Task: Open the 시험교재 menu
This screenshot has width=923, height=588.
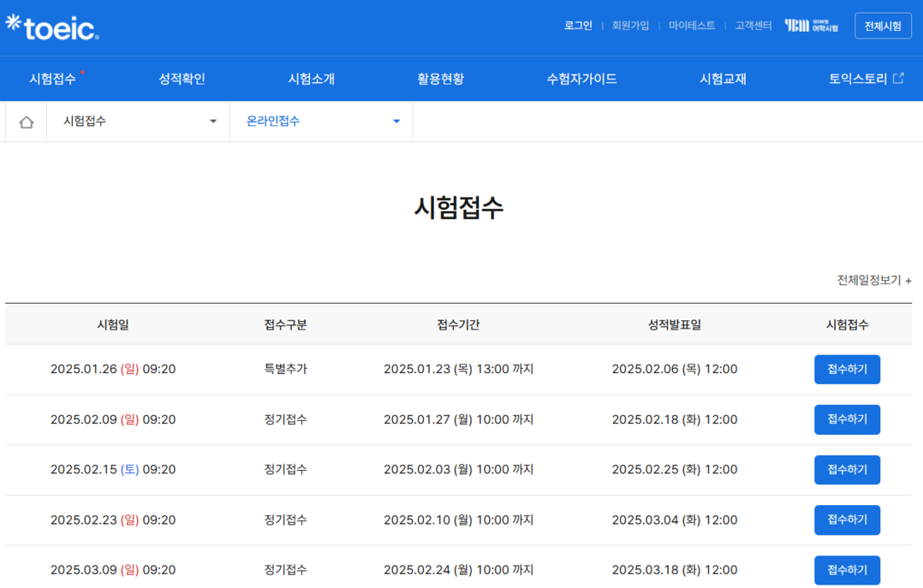Action: (723, 79)
